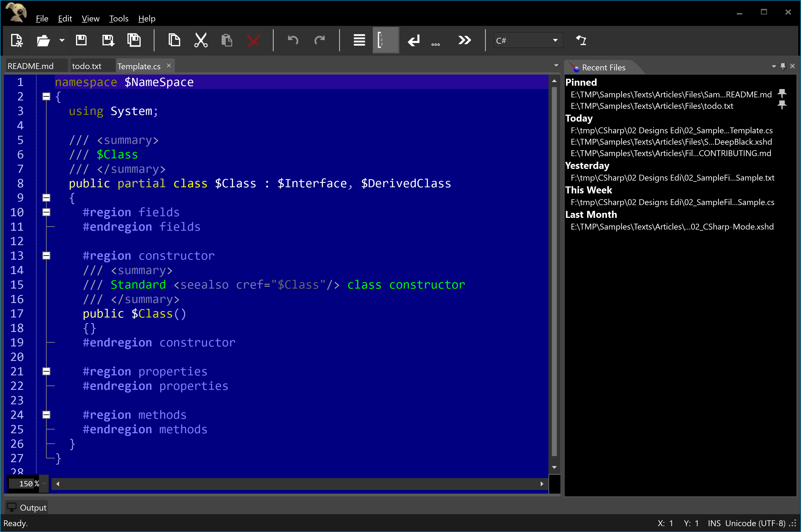Create a new file with toolbar icon
Viewport: 801px width, 532px height.
(x=16, y=40)
